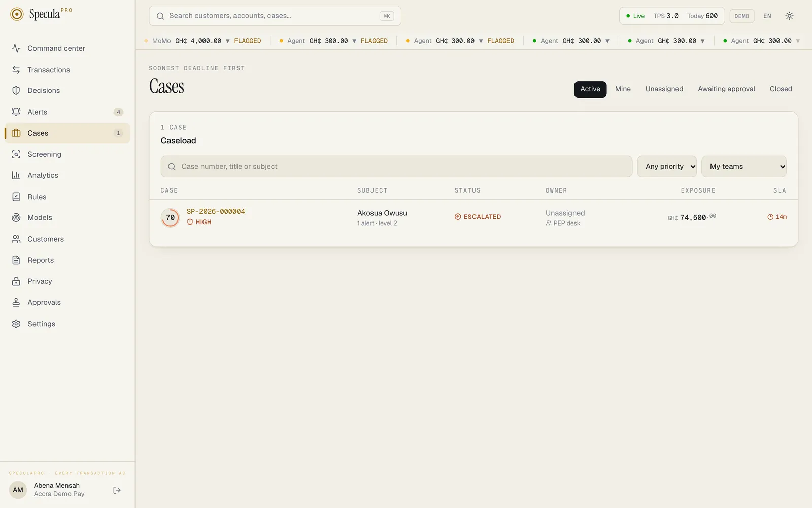Open Command center from sidebar
Screen dimensions: 812x508
pos(67,48)
